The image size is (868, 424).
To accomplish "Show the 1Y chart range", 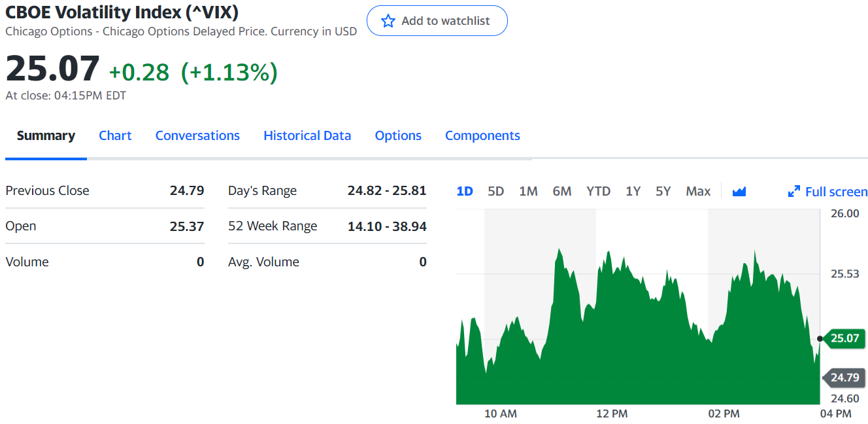I will 633,191.
